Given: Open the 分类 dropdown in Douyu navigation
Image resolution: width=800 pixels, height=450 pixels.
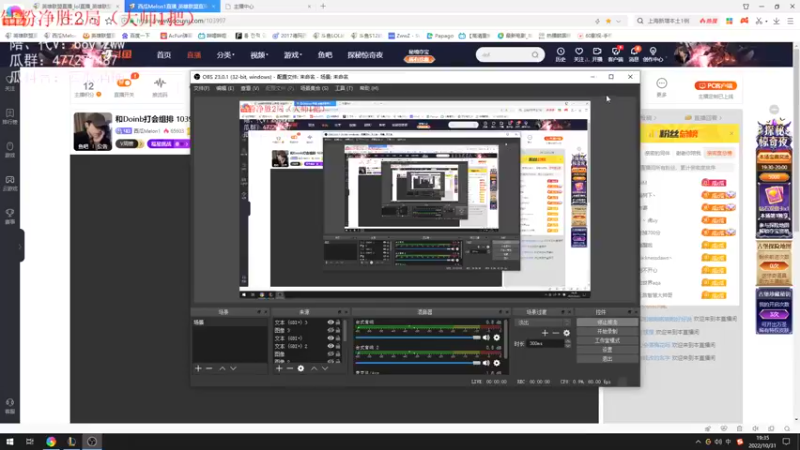Looking at the screenshot, I should [x=226, y=55].
